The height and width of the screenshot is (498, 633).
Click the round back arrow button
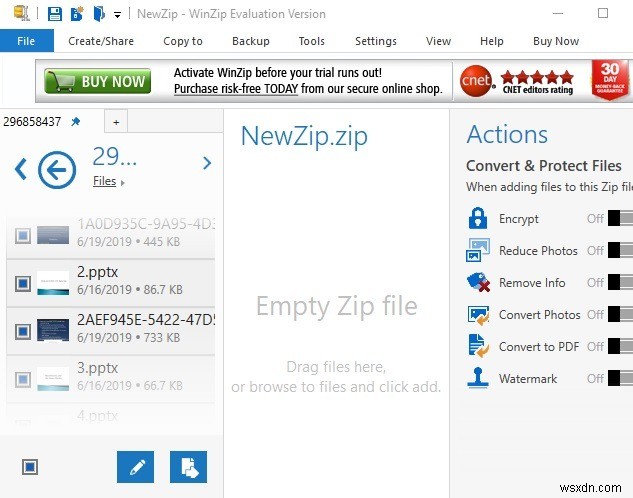(x=57, y=170)
